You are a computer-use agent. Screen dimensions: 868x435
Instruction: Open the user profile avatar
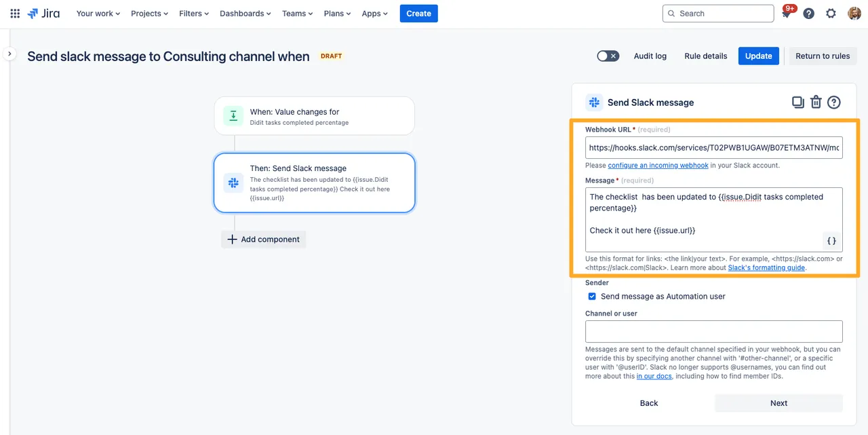pyautogui.click(x=854, y=14)
